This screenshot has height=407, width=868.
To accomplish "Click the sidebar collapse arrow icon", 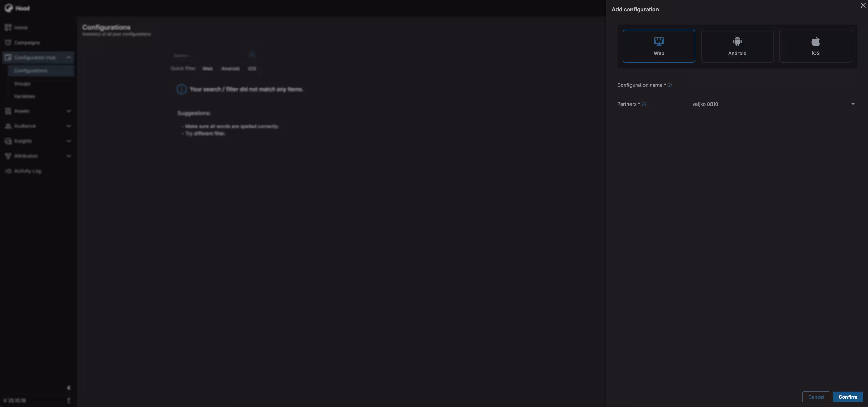I will pos(69,388).
